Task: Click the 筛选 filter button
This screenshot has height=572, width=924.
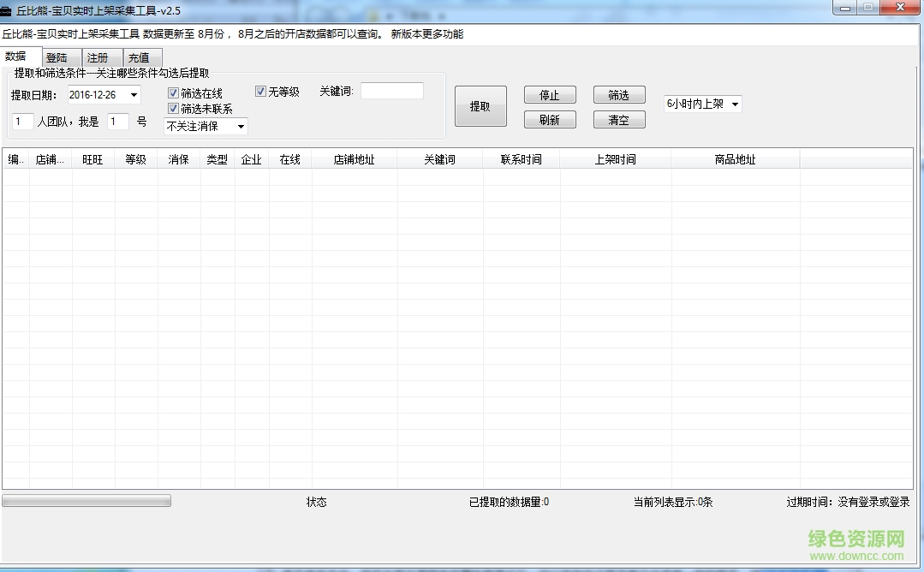Action: [x=618, y=94]
